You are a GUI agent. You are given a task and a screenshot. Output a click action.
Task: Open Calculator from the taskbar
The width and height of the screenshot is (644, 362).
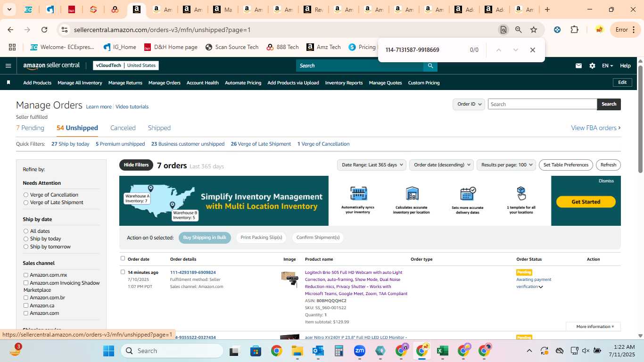(339, 351)
